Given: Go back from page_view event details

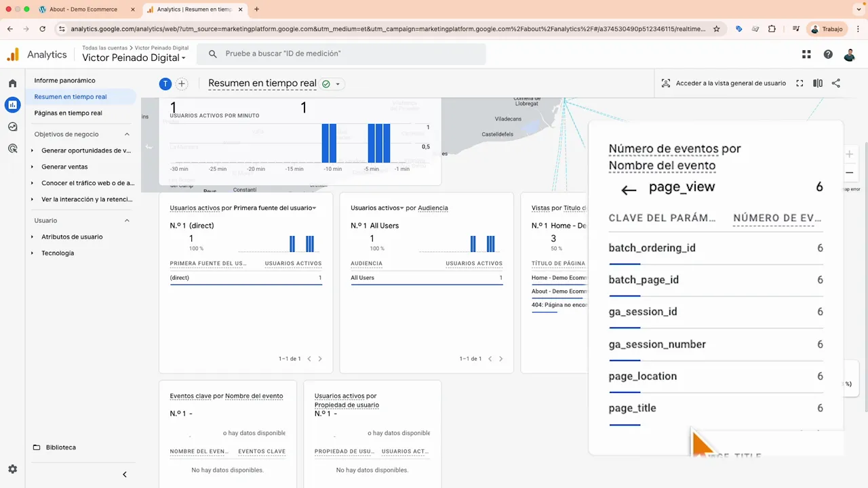Looking at the screenshot, I should coord(629,190).
